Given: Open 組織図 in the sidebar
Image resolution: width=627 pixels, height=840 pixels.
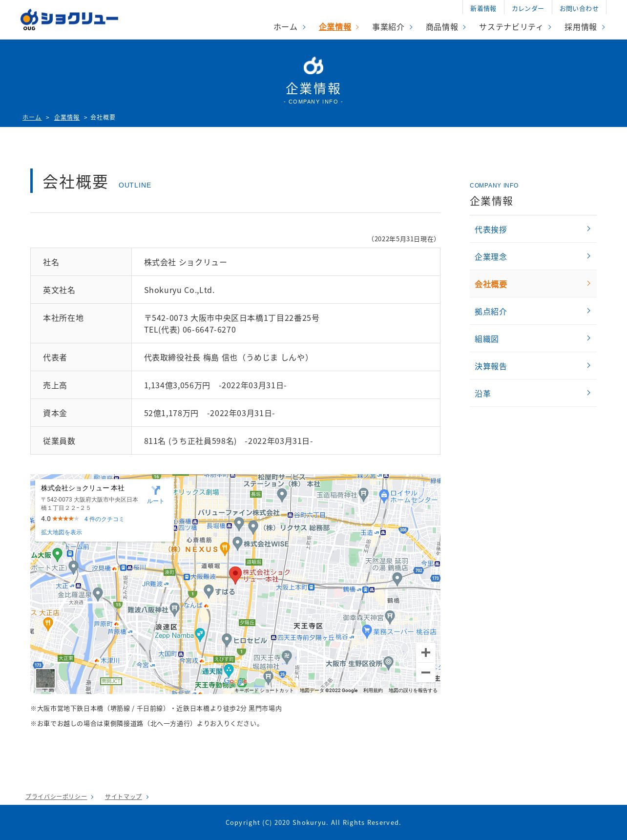Looking at the screenshot, I should [x=533, y=338].
